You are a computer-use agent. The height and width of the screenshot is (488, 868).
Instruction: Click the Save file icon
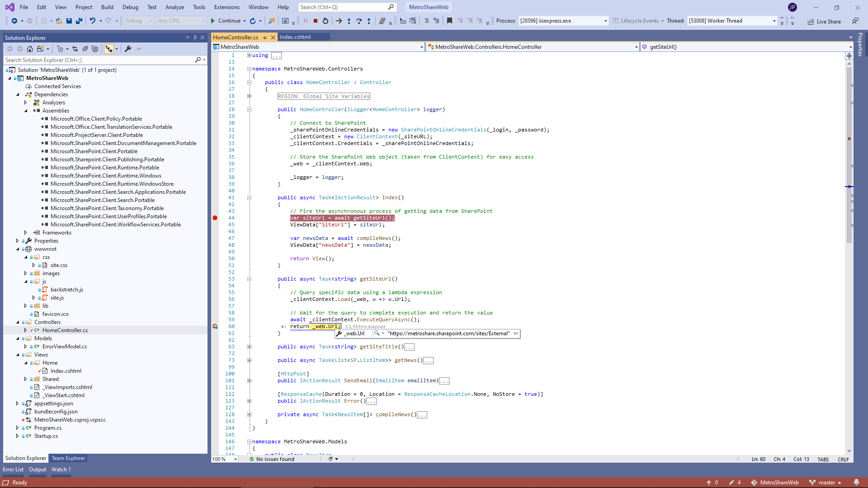[x=69, y=21]
